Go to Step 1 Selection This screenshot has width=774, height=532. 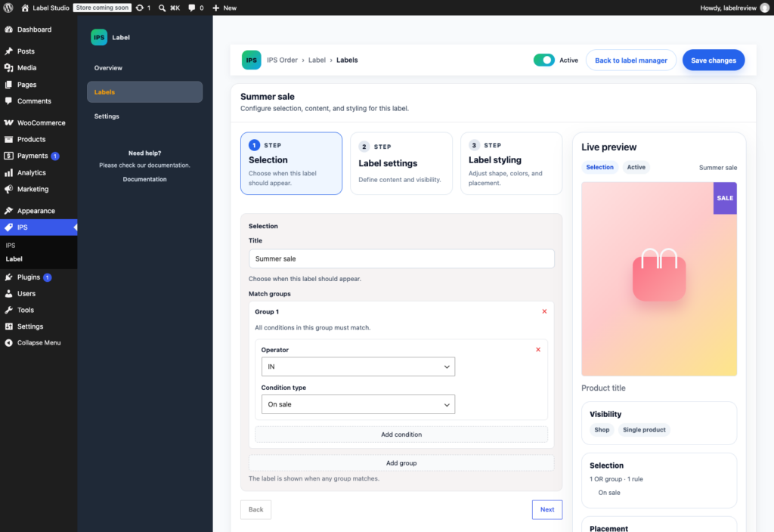(291, 163)
